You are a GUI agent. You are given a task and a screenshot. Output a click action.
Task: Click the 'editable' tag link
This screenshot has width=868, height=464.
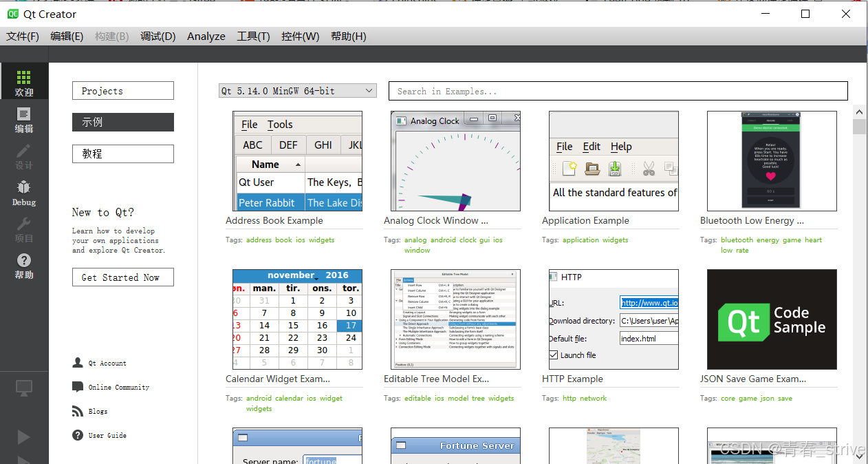click(417, 399)
